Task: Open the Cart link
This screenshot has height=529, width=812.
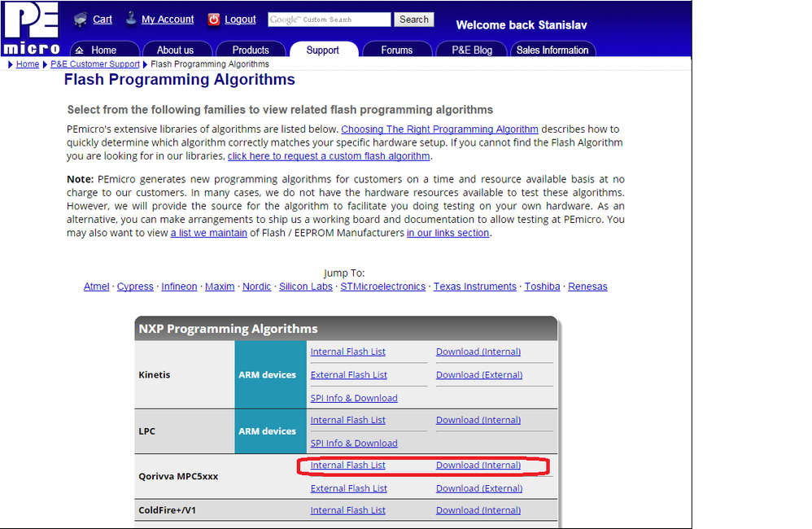Action: tap(103, 20)
